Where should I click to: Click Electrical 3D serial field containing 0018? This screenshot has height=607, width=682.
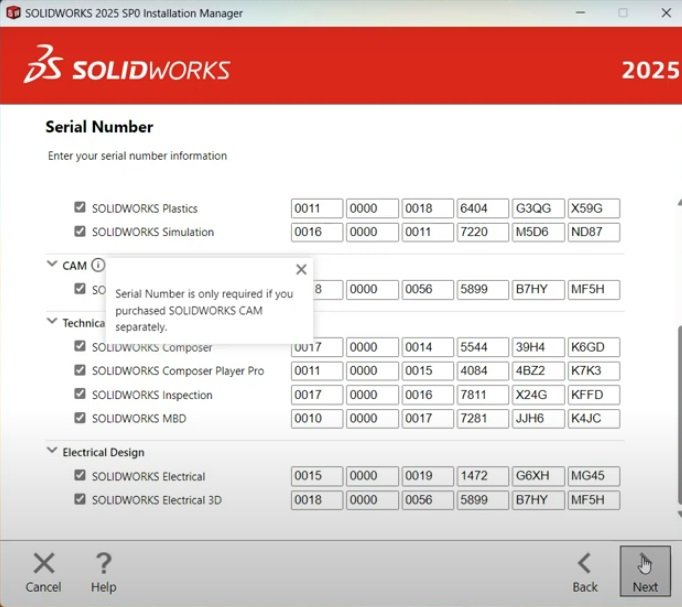[x=317, y=500]
